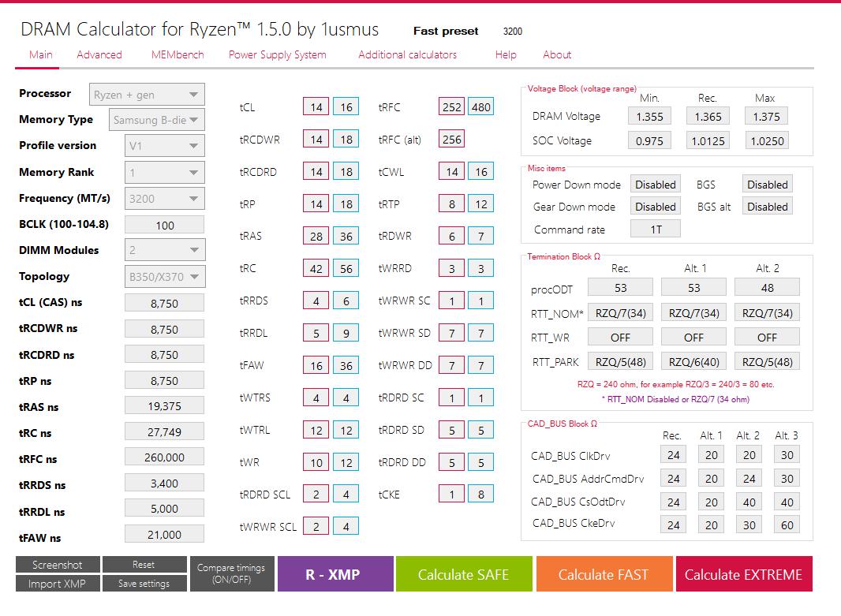Go to Power Supply System tab
Image resolution: width=841 pixels, height=616 pixels.
pyautogui.click(x=277, y=54)
